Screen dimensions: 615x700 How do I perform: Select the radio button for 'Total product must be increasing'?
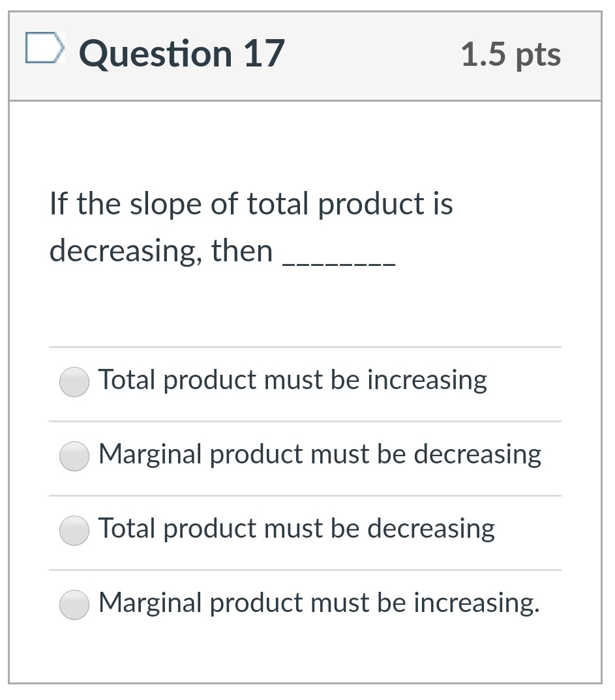click(x=74, y=383)
